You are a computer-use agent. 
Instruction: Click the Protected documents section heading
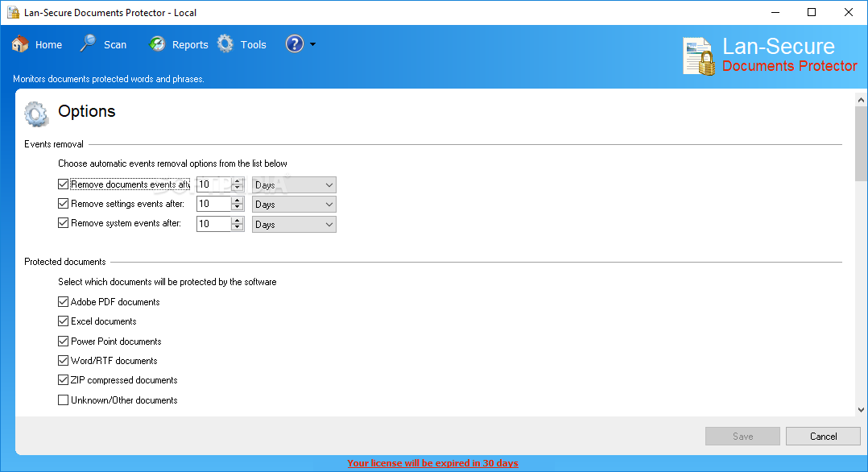click(64, 262)
